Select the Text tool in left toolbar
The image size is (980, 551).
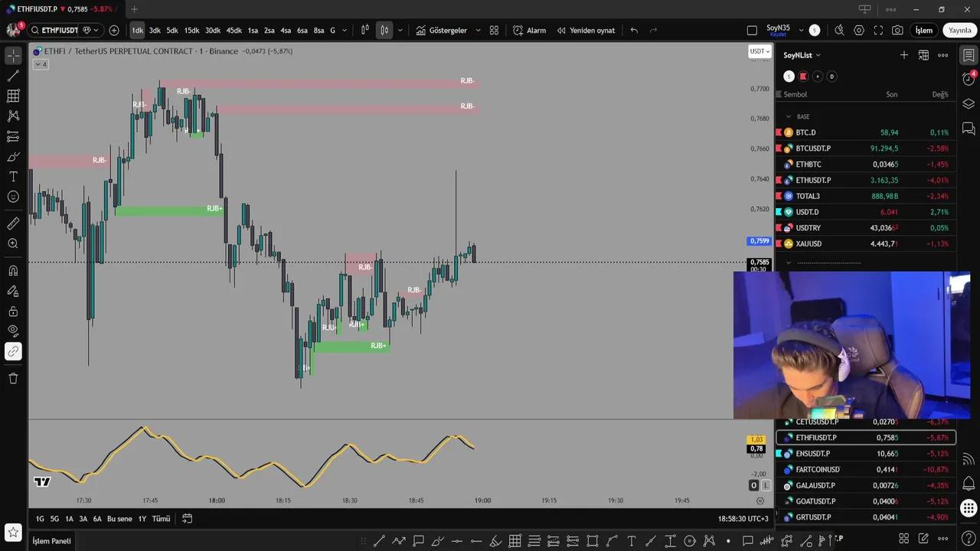tap(13, 177)
